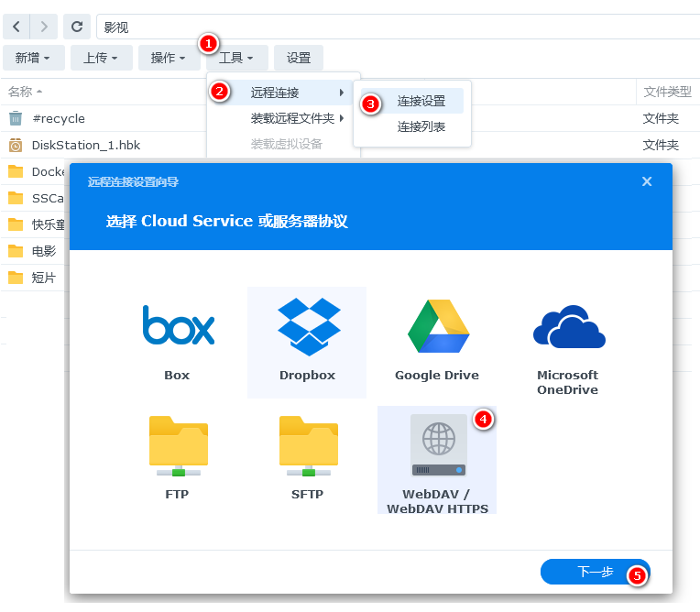This screenshot has width=700, height=612.
Task: Click the #recycle trash bin icon
Action: point(16,118)
